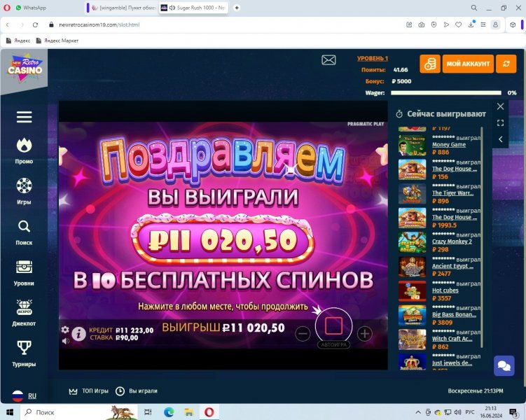Click the Windows taskbar search box
526x420 pixels.
point(79,412)
